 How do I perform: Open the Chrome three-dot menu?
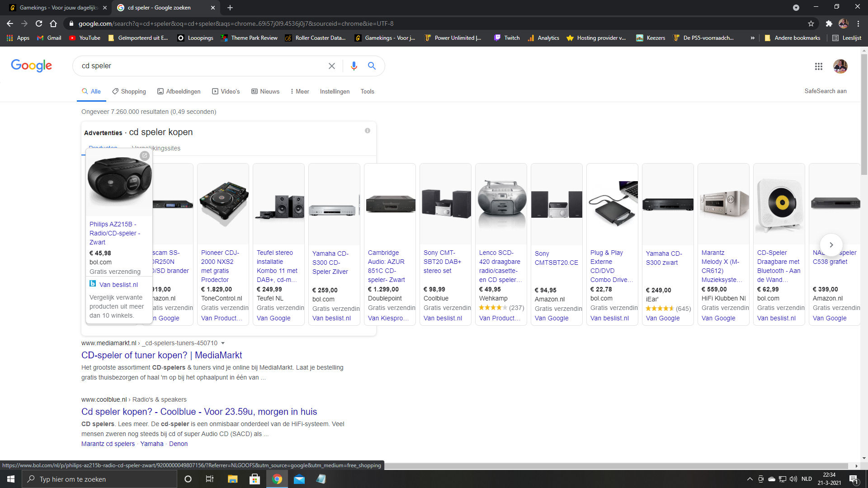pyautogui.click(x=858, y=23)
